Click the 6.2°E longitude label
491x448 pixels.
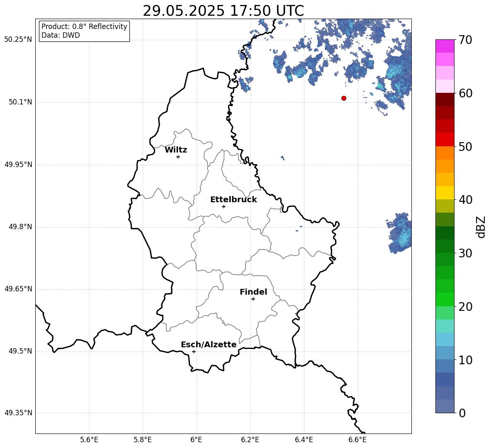[250, 440]
